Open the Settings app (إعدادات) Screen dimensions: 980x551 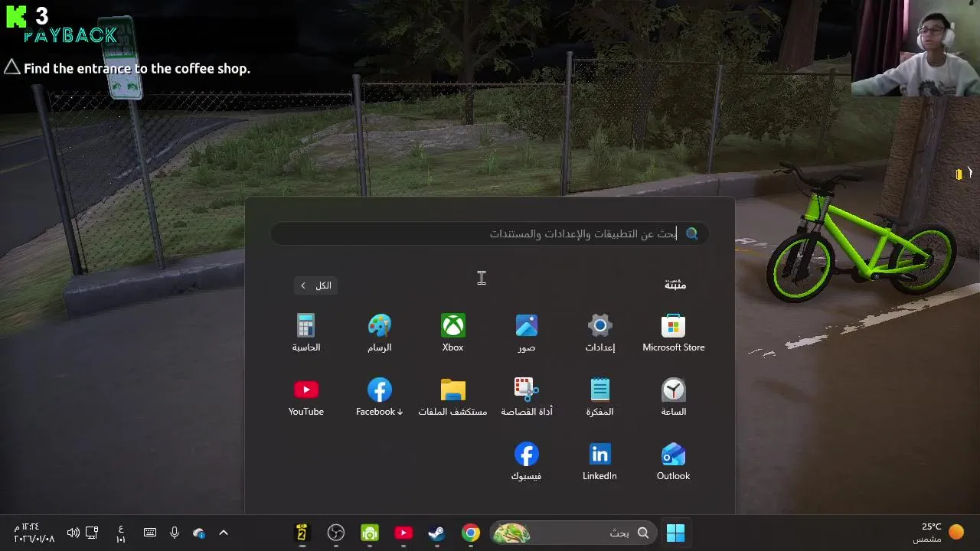click(x=599, y=333)
